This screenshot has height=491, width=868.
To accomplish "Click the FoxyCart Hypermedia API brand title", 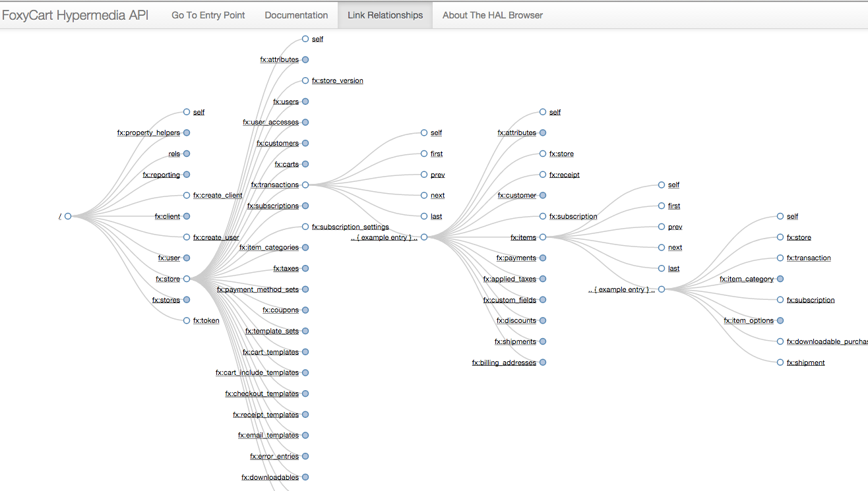I will tap(75, 15).
